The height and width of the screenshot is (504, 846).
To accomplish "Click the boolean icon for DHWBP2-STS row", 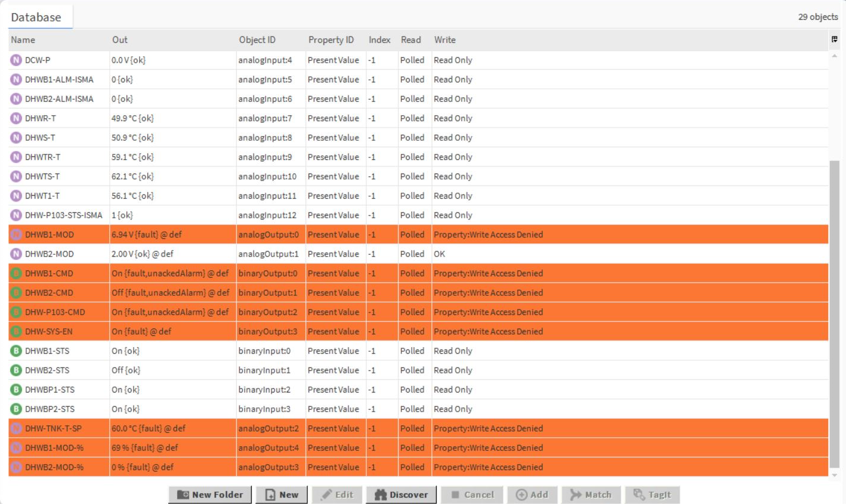I will (16, 409).
